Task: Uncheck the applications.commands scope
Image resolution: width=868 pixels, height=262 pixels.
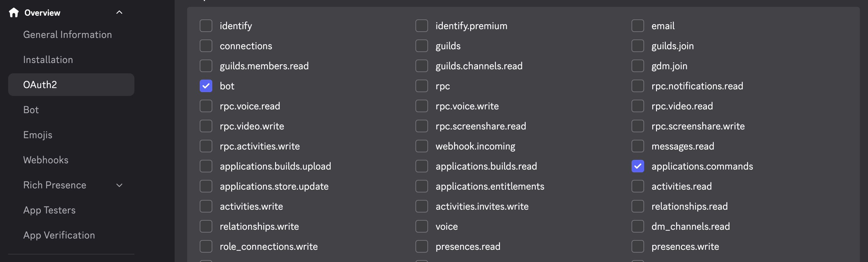Action: 637,166
